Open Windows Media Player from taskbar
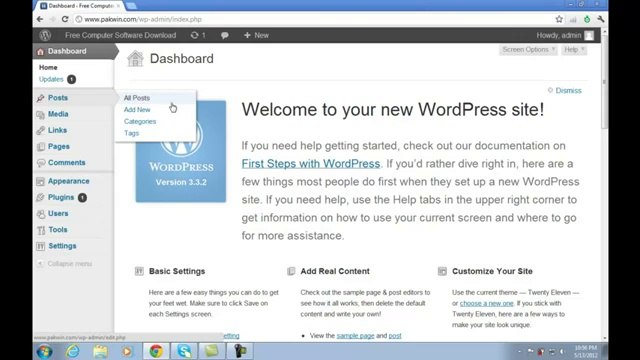 tap(127, 351)
